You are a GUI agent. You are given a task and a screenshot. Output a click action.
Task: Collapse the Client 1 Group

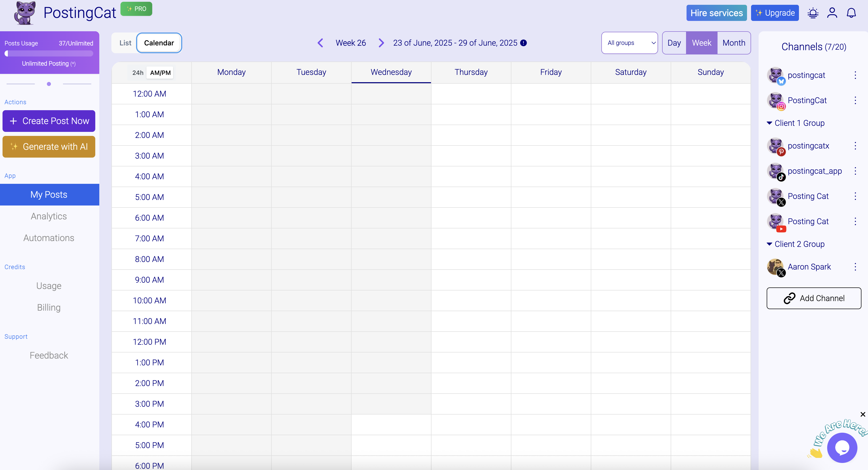point(769,123)
